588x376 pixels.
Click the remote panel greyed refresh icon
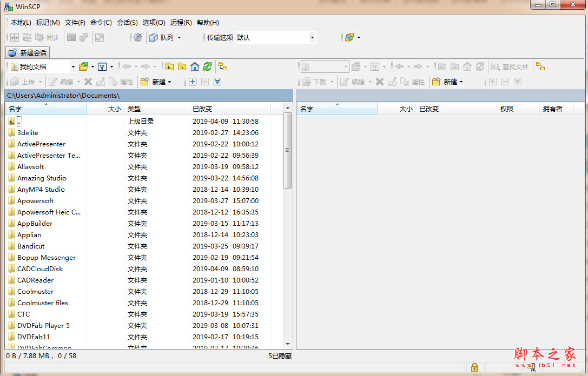(480, 66)
